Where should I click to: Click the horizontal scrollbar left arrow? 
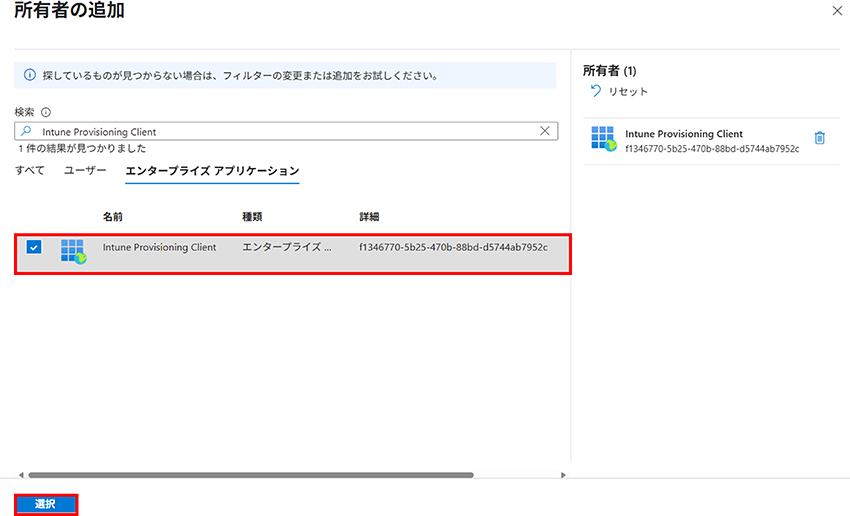tap(21, 475)
